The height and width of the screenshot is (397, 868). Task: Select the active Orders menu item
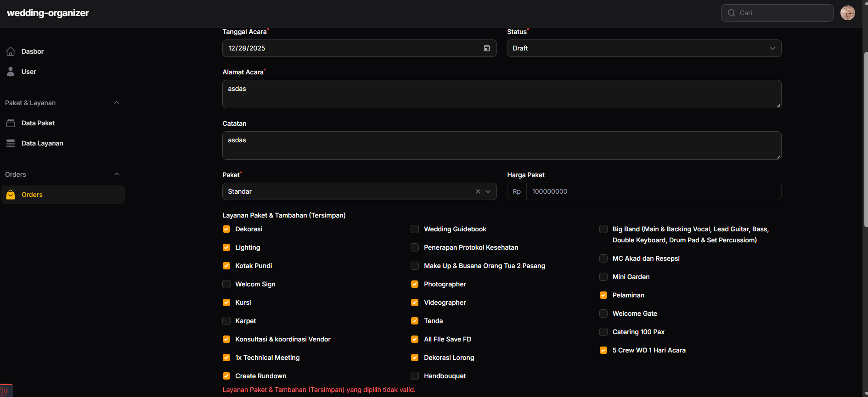coord(63,195)
